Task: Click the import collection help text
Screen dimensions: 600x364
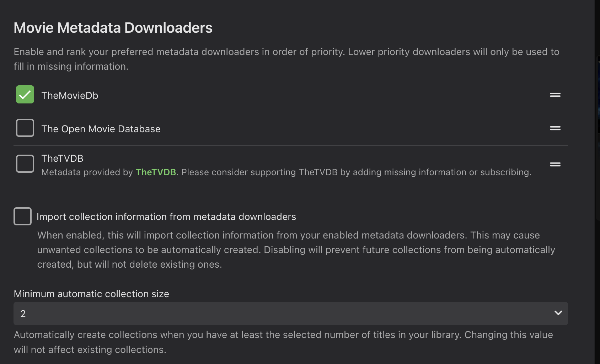Action: click(x=296, y=250)
